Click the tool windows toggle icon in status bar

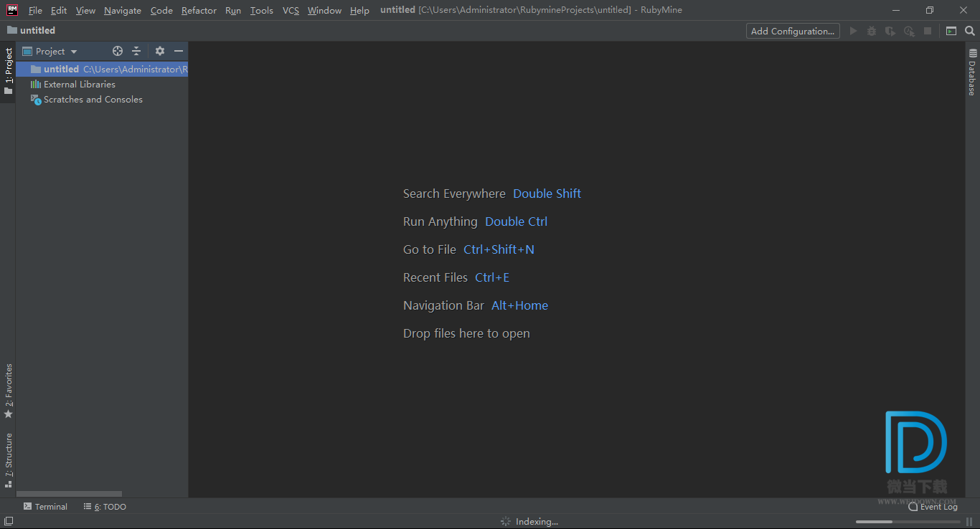9,521
